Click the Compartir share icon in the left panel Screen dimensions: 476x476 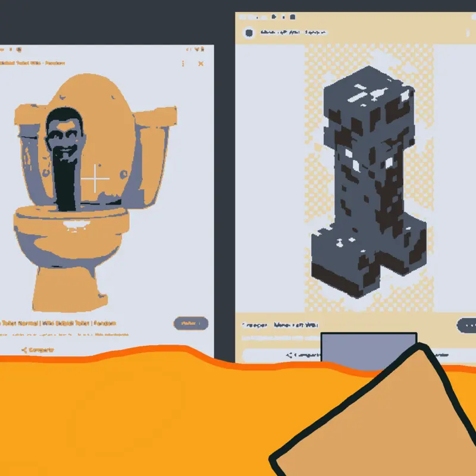coord(37,350)
